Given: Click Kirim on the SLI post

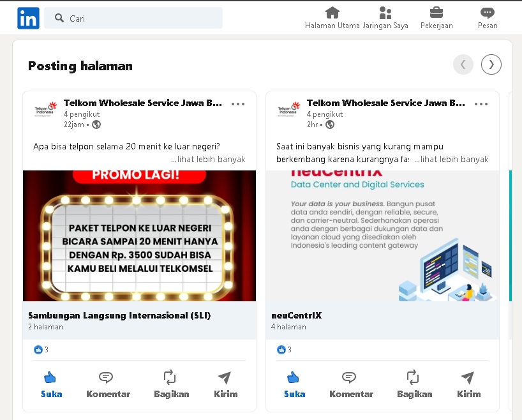Looking at the screenshot, I should click(x=226, y=385).
